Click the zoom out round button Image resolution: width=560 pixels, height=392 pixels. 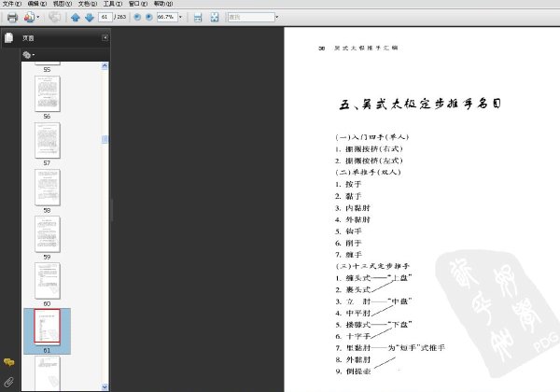[137, 17]
